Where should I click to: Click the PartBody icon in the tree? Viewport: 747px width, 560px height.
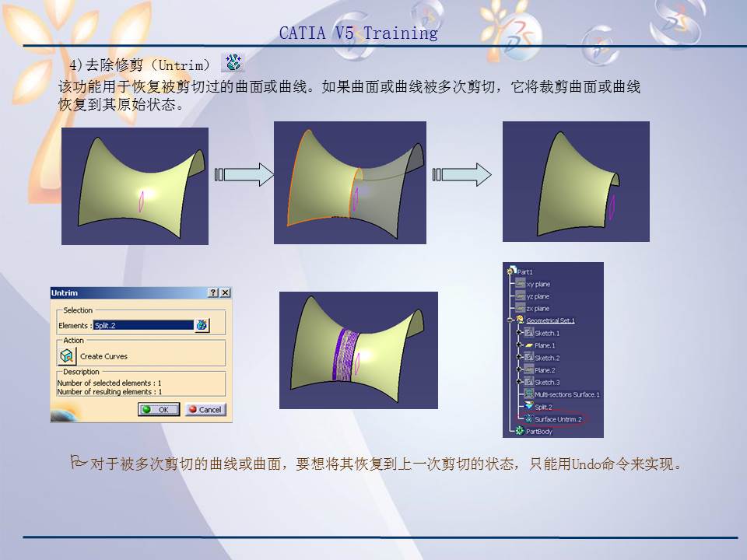[x=520, y=429]
